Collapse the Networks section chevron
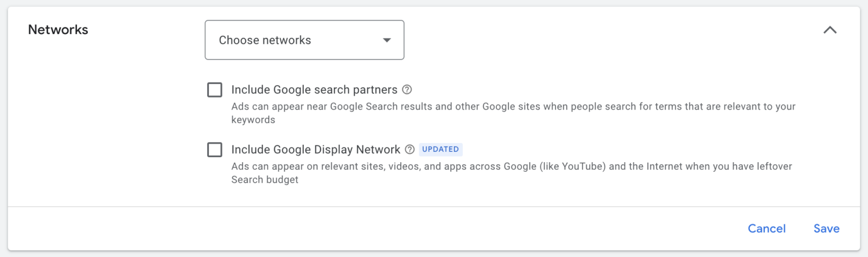The width and height of the screenshot is (868, 257). [x=830, y=30]
